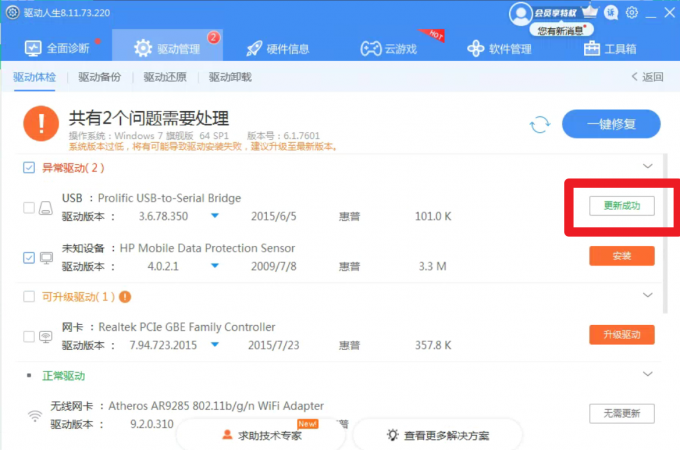Screen dimensions: 680x450
Task: Click Prolific USB-to-Serial Bridge device name
Action: tap(169, 198)
